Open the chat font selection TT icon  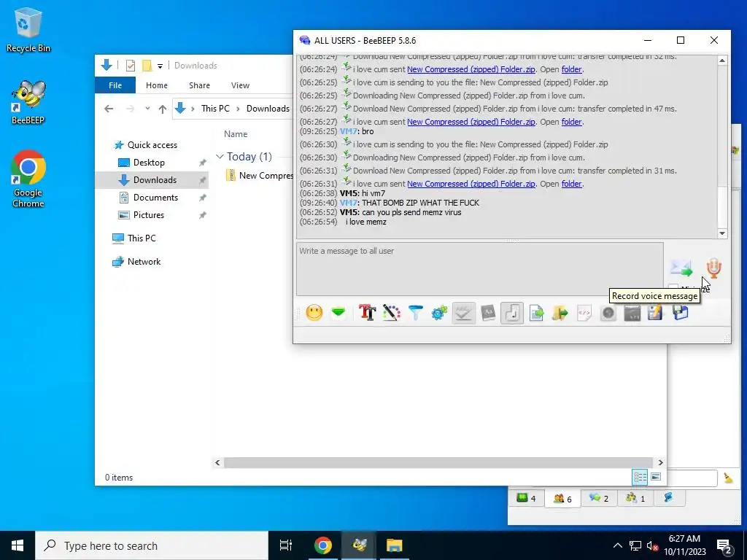368,313
